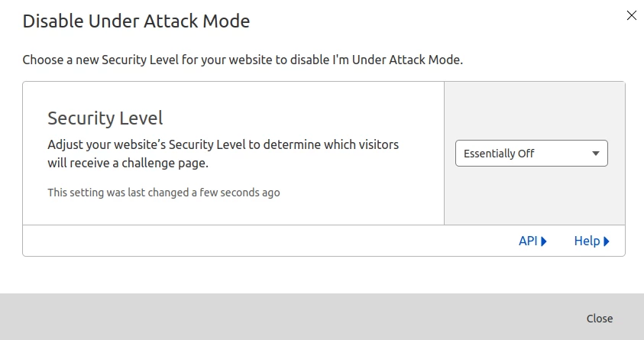The image size is (644, 340).
Task: Click the triangle arrow beside API
Action: (545, 241)
